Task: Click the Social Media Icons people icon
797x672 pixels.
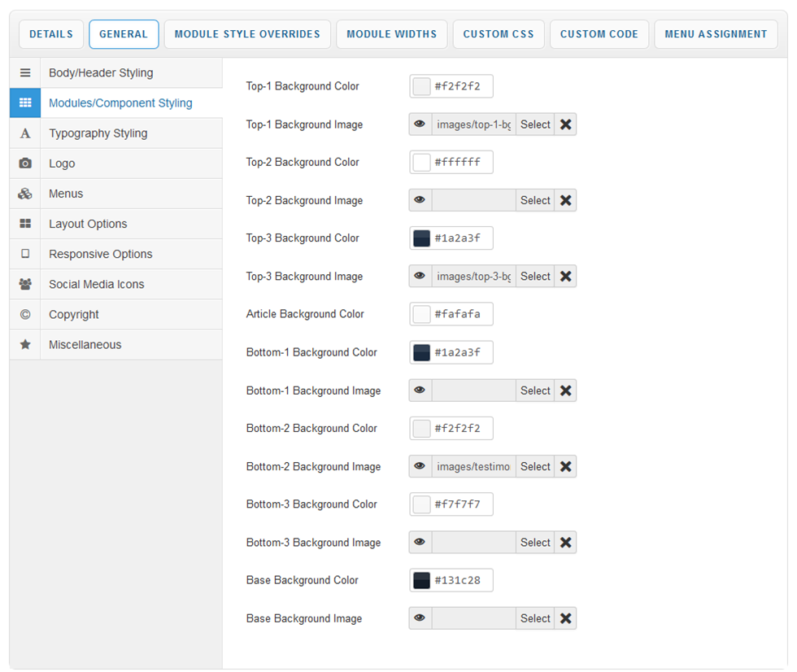Action: point(25,285)
